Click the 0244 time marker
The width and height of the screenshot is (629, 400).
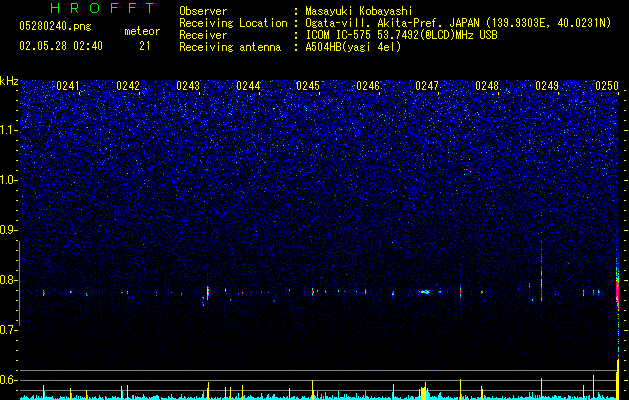tap(248, 85)
